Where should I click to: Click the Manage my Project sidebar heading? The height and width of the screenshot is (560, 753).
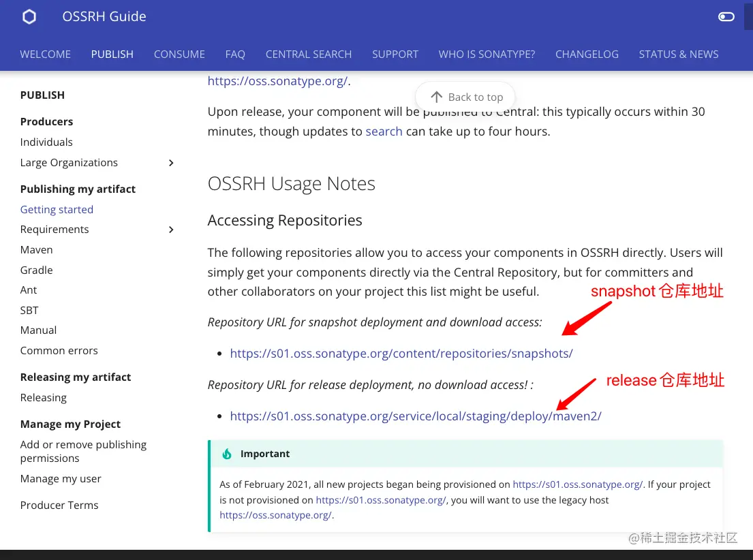point(70,424)
